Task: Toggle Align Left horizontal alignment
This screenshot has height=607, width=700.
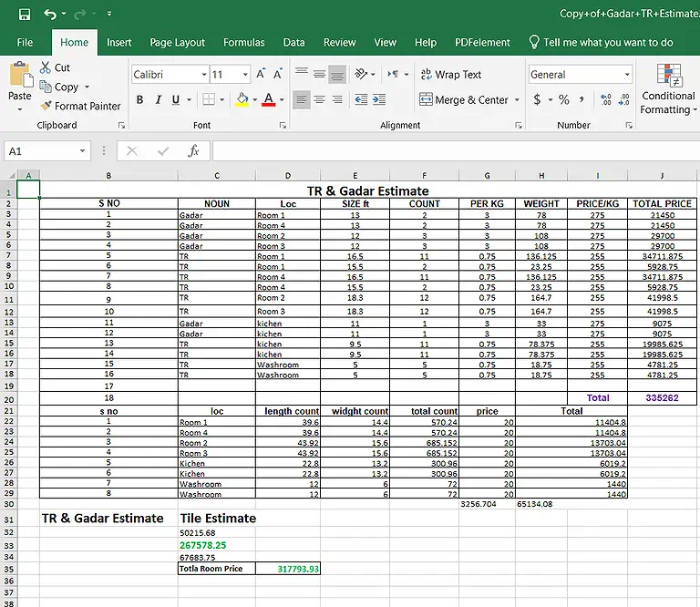Action: point(302,99)
